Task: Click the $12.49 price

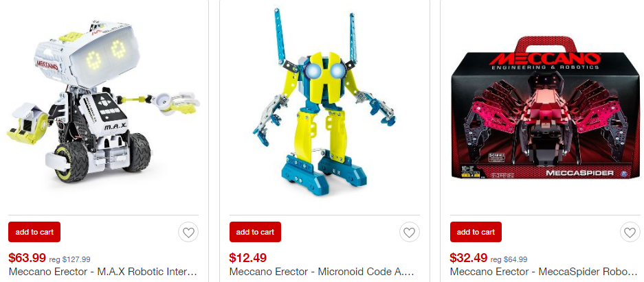Action: 247,258
